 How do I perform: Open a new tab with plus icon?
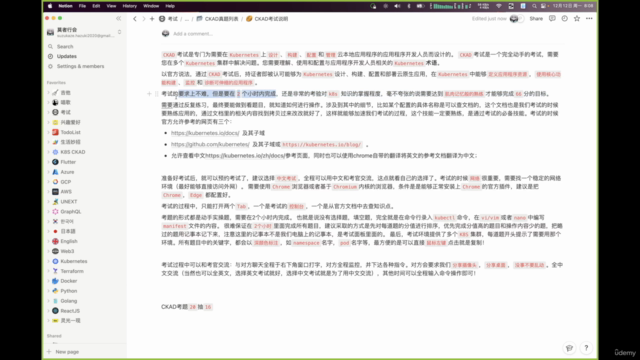pos(152,19)
